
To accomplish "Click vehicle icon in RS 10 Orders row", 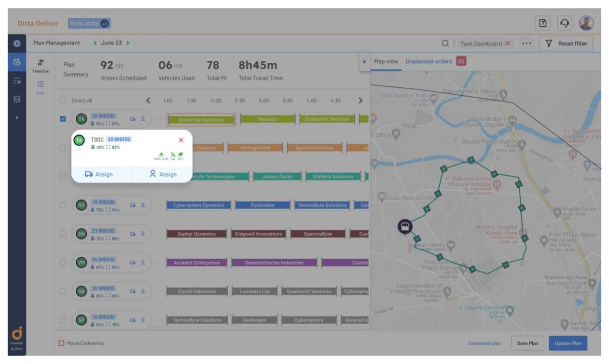I will click(x=133, y=205).
